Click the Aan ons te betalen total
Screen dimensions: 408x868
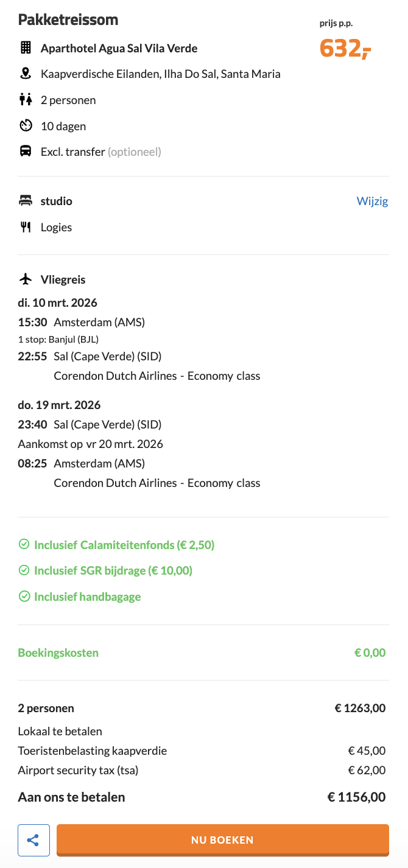pyautogui.click(x=72, y=797)
